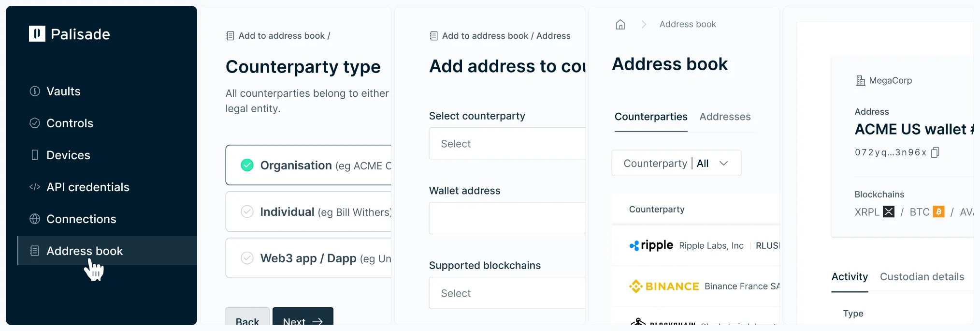
Task: Open the Select counterparty dropdown
Action: (507, 144)
